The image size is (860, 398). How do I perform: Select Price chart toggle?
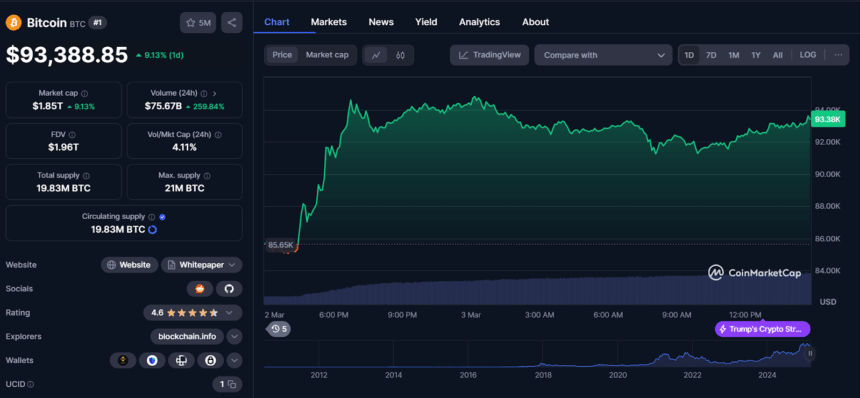282,55
